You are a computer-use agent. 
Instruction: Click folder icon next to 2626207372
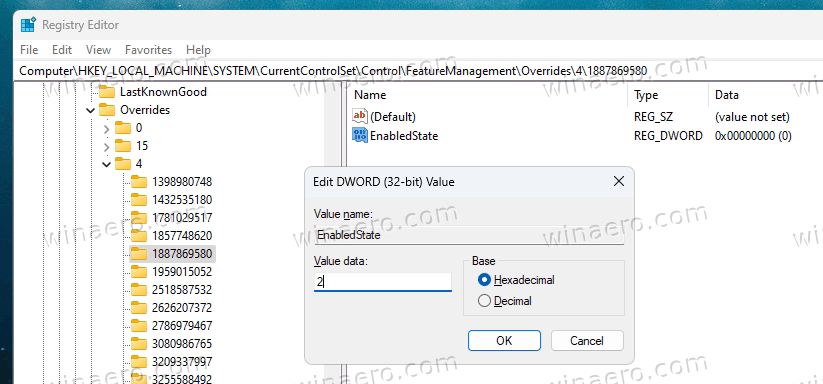click(139, 307)
